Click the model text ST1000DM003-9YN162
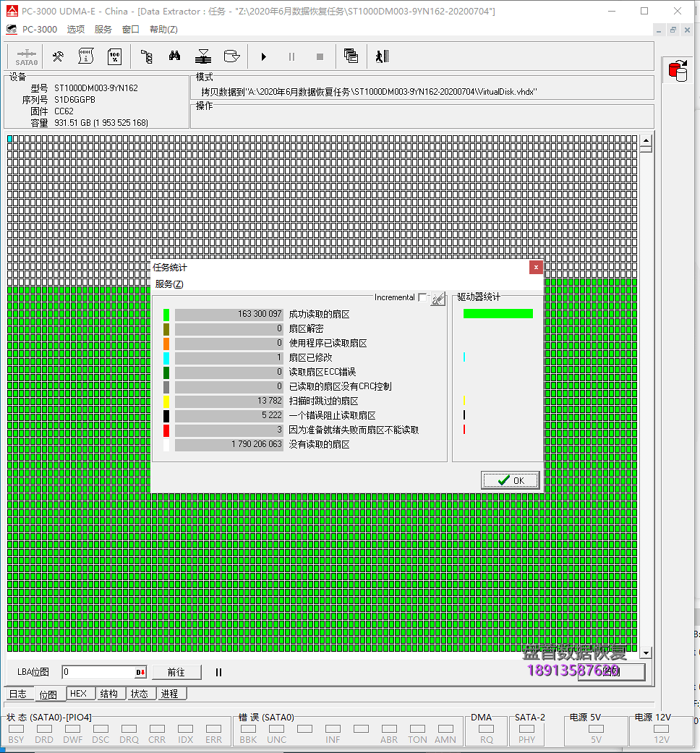 (96, 88)
